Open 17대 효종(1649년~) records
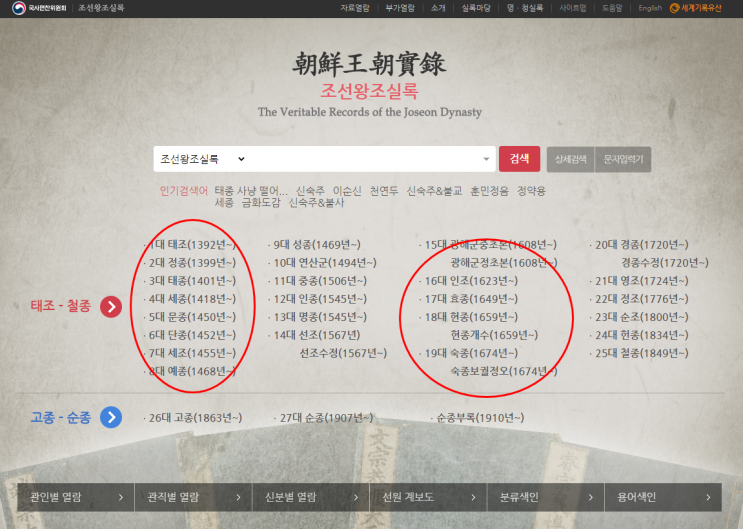 click(469, 299)
